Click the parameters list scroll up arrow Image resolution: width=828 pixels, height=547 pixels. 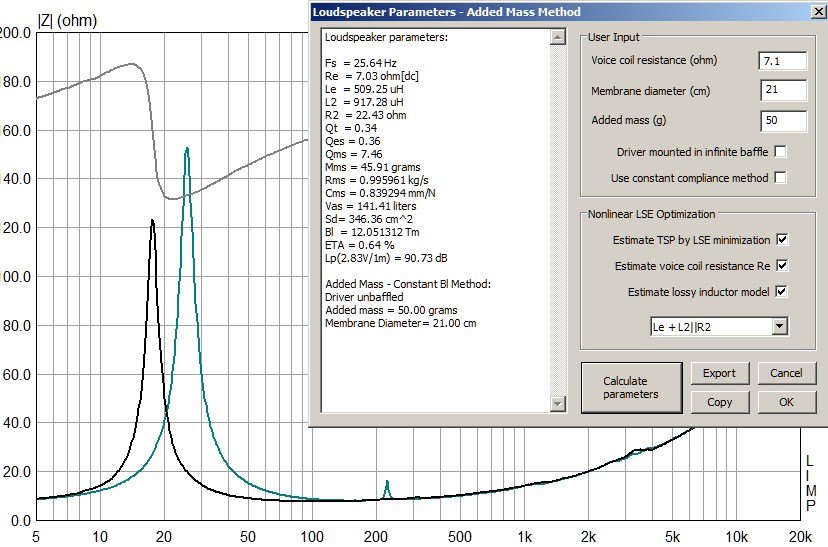coord(558,36)
